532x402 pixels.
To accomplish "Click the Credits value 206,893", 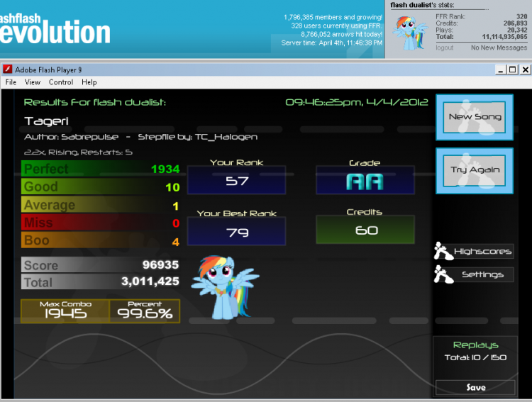I will coord(515,23).
